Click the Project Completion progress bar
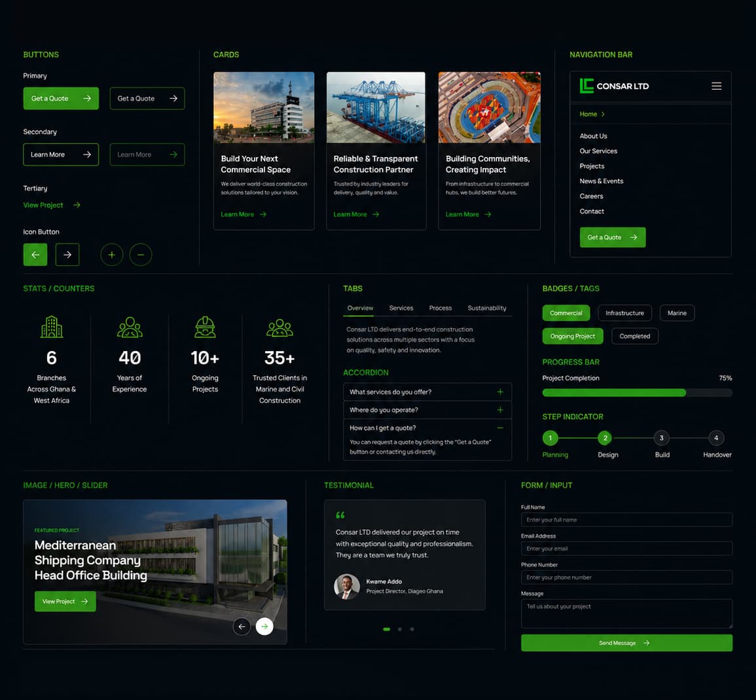The height and width of the screenshot is (700, 756). click(x=637, y=393)
